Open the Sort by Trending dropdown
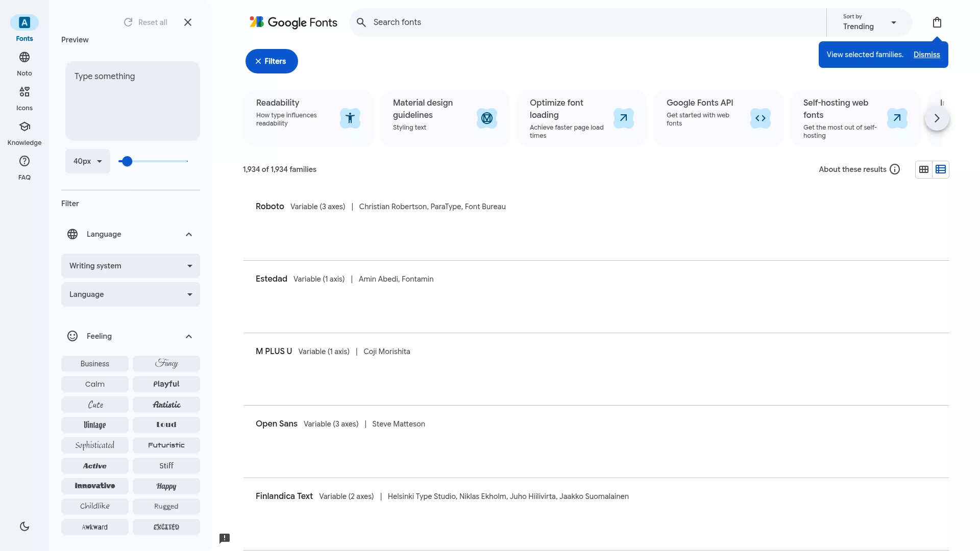This screenshot has width=980, height=551. coord(870,22)
